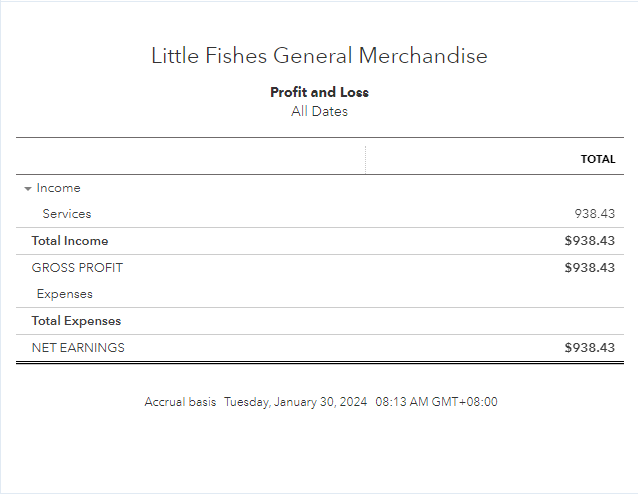Select the Total Expenses row label
Viewport: 638px width, 495px height.
pos(76,321)
